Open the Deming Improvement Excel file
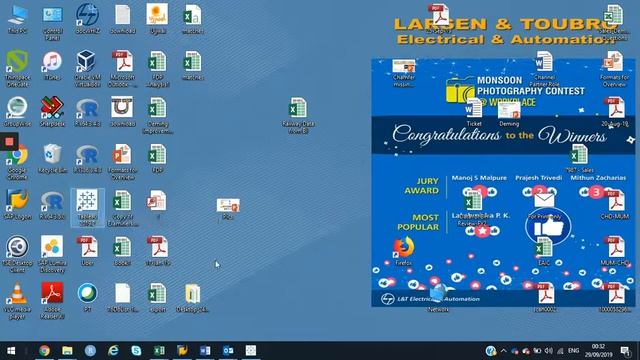Viewport: 640px width, 360px height. [x=158, y=115]
